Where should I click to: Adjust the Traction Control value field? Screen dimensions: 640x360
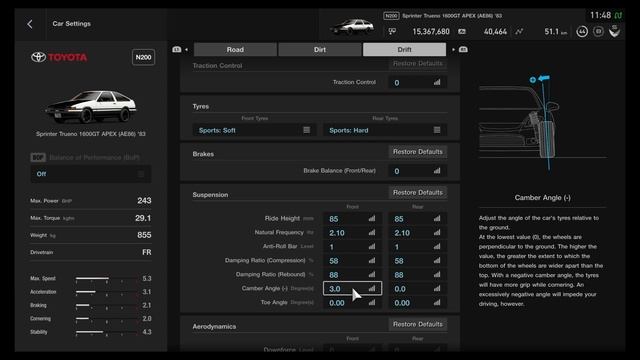tap(417, 82)
